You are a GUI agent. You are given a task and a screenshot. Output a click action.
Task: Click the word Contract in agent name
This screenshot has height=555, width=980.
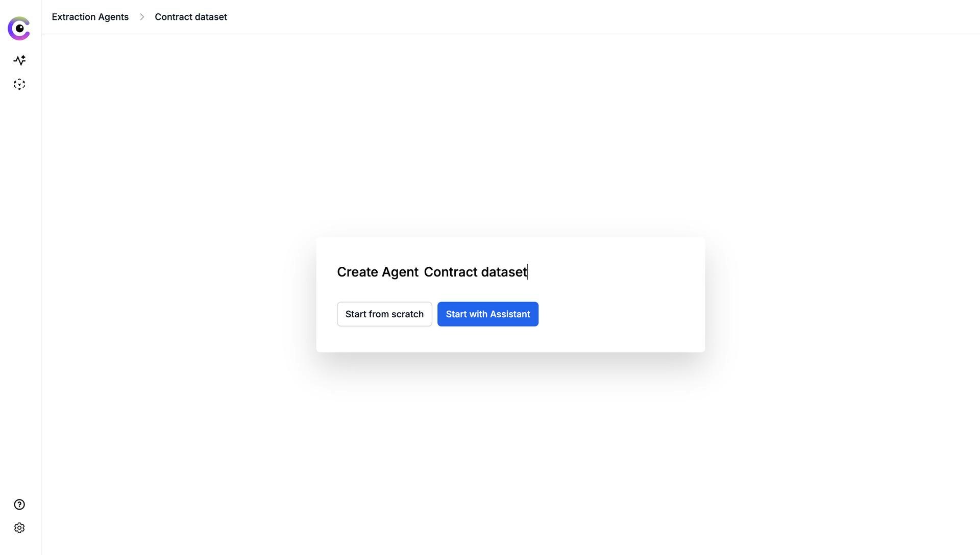[x=451, y=272]
